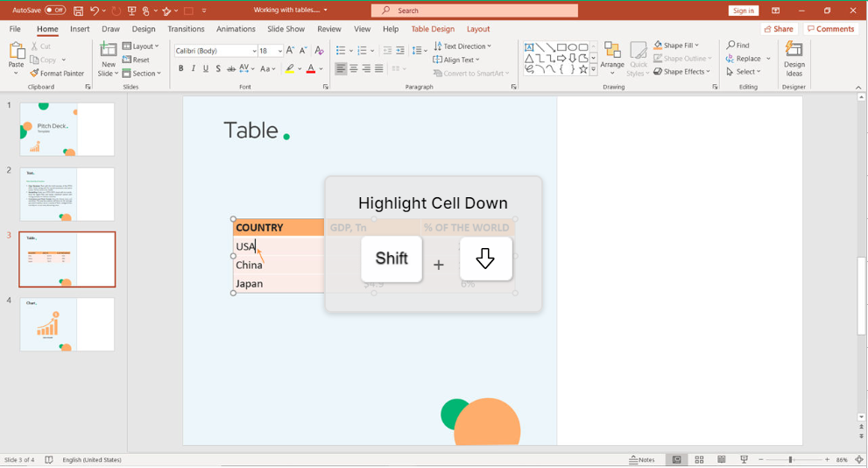
Task: Decrease list indent level
Action: pos(387,51)
